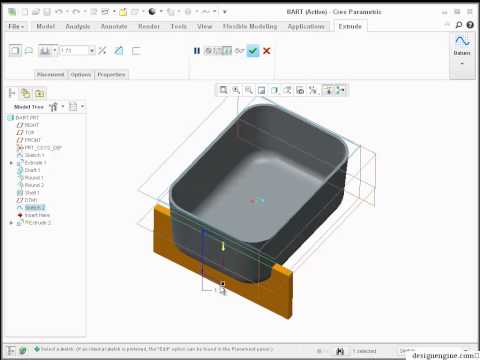
Task: Click the New file icon in the quick access toolbar
Action: point(25,12)
